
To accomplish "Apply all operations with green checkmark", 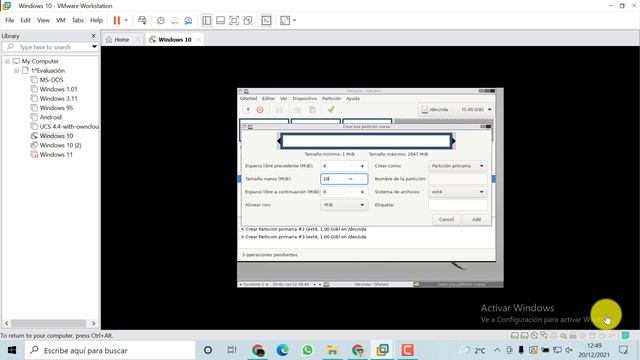I will point(331,109).
